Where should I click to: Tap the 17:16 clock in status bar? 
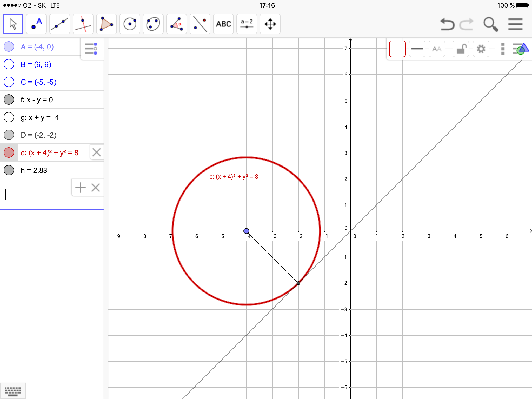tap(267, 5)
